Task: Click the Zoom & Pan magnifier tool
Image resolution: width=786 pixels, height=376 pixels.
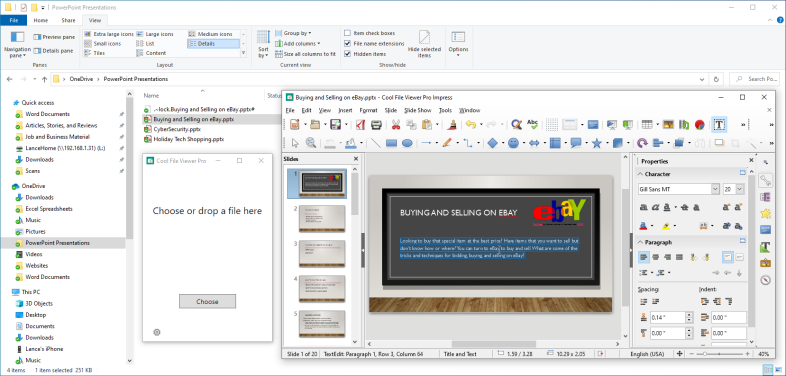Action: pos(311,143)
